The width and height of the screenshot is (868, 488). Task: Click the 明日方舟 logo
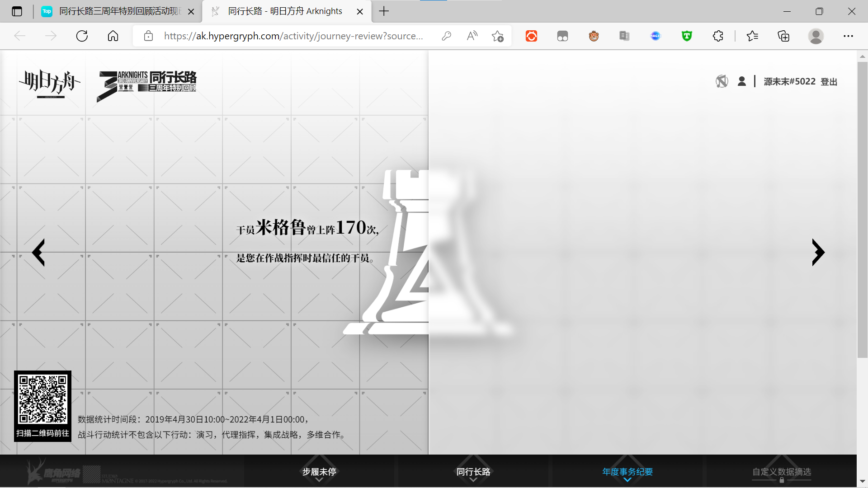(x=50, y=84)
